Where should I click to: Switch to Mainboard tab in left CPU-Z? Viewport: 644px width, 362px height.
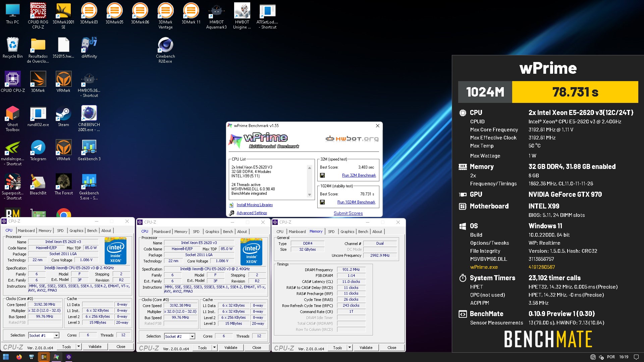coord(26,231)
